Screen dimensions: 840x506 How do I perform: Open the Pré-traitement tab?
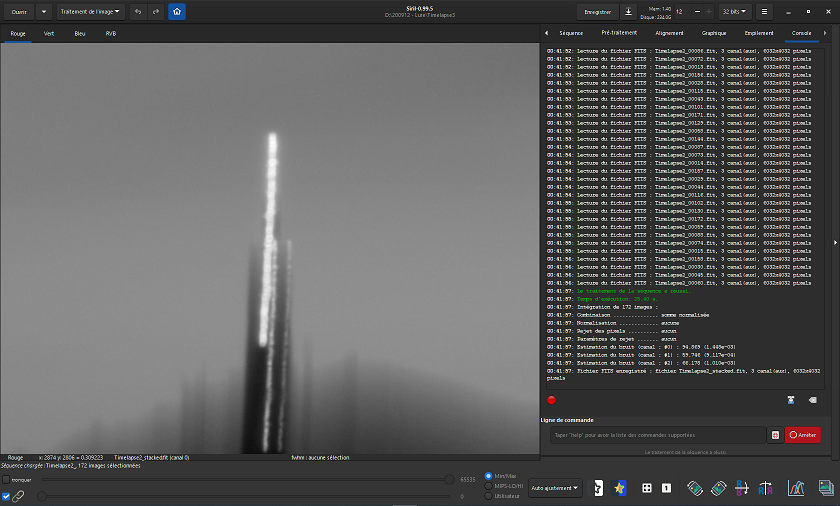(x=619, y=33)
